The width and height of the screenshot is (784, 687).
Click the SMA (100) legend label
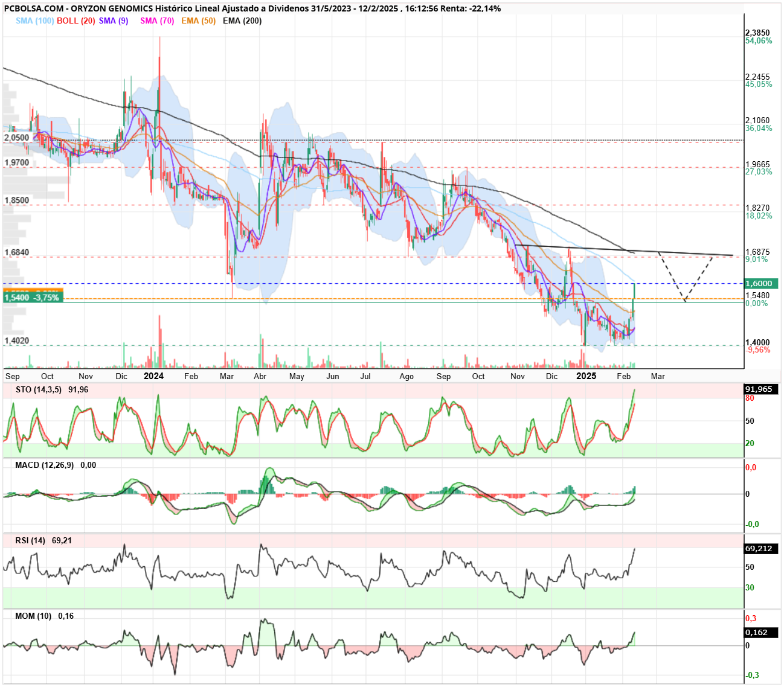(x=35, y=21)
